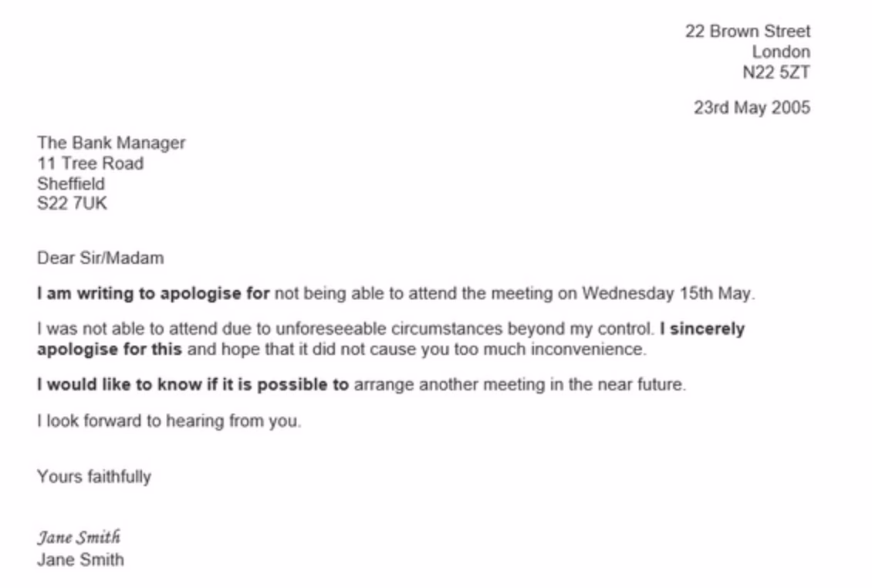Click the bold phrase 'I am writing to apologise for'
This screenshot has height=588, width=872.
point(154,293)
